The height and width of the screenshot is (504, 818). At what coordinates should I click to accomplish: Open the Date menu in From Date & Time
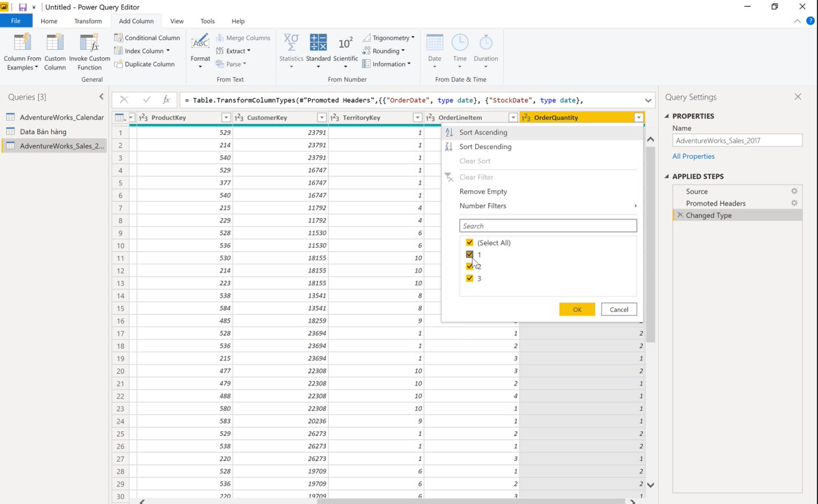(x=434, y=50)
